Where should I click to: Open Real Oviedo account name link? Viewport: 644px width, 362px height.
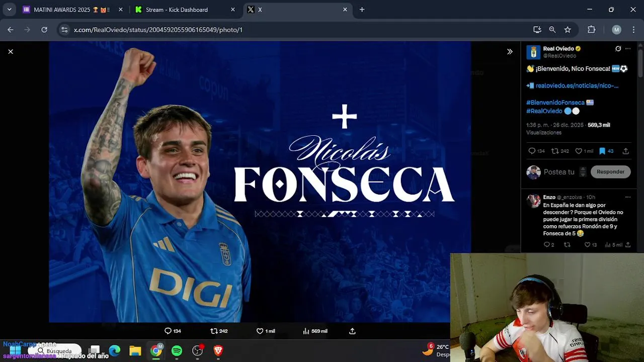click(558, 49)
